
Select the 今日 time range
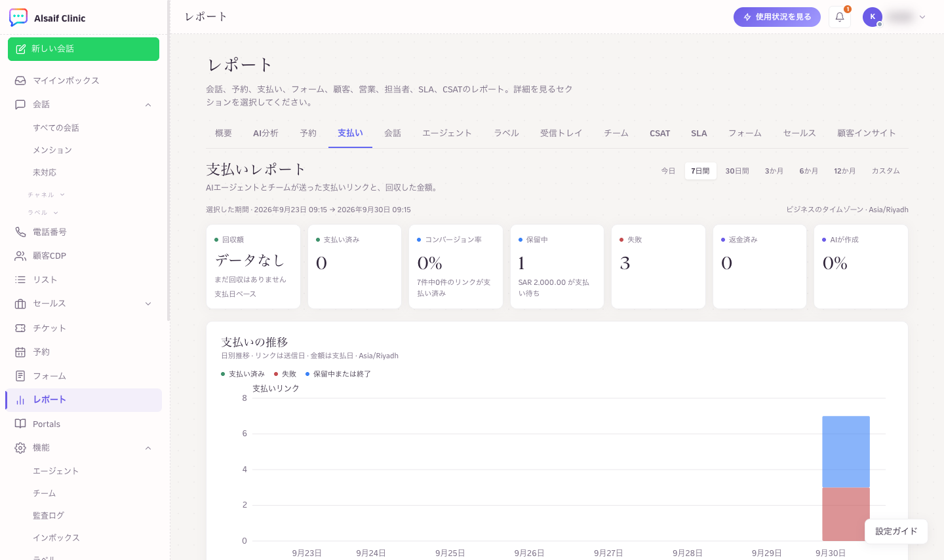pos(668,171)
